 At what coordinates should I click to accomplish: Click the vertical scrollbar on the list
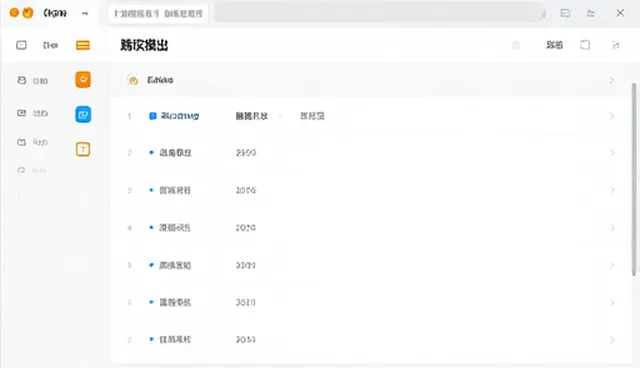click(634, 180)
